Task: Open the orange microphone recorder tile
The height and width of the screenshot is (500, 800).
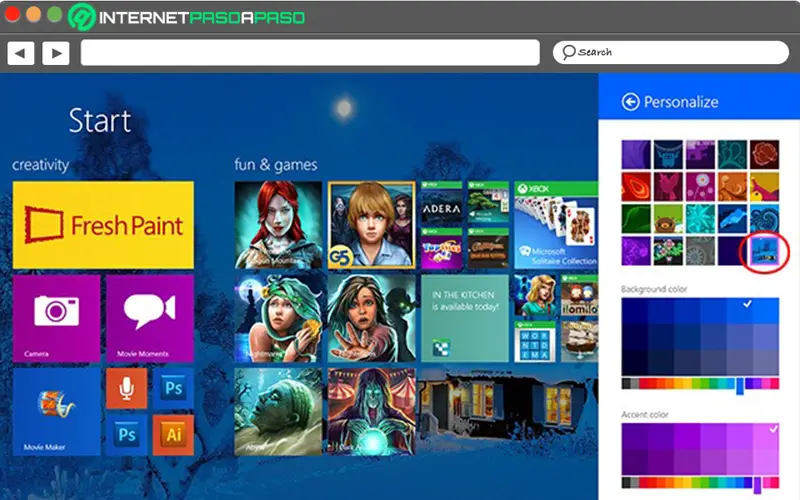Action: point(127,389)
